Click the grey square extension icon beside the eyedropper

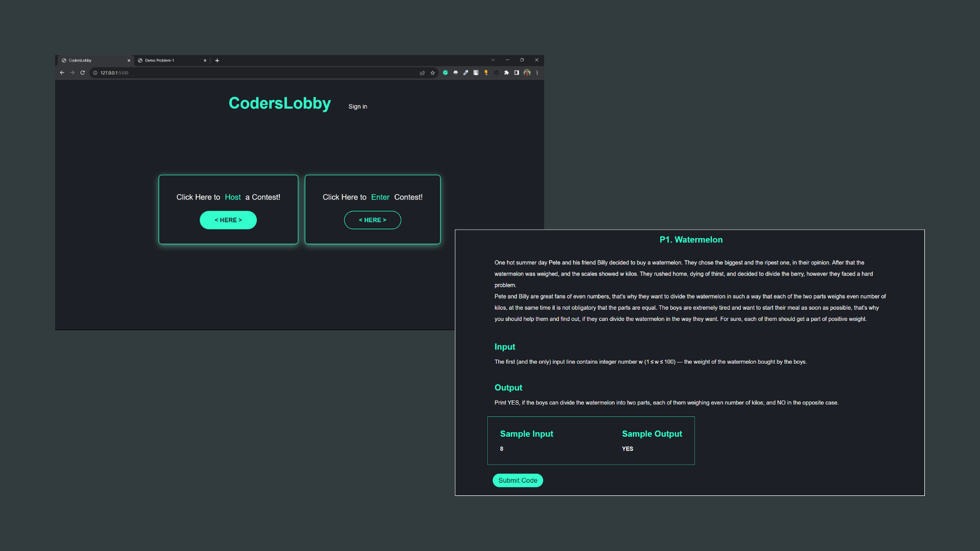476,73
